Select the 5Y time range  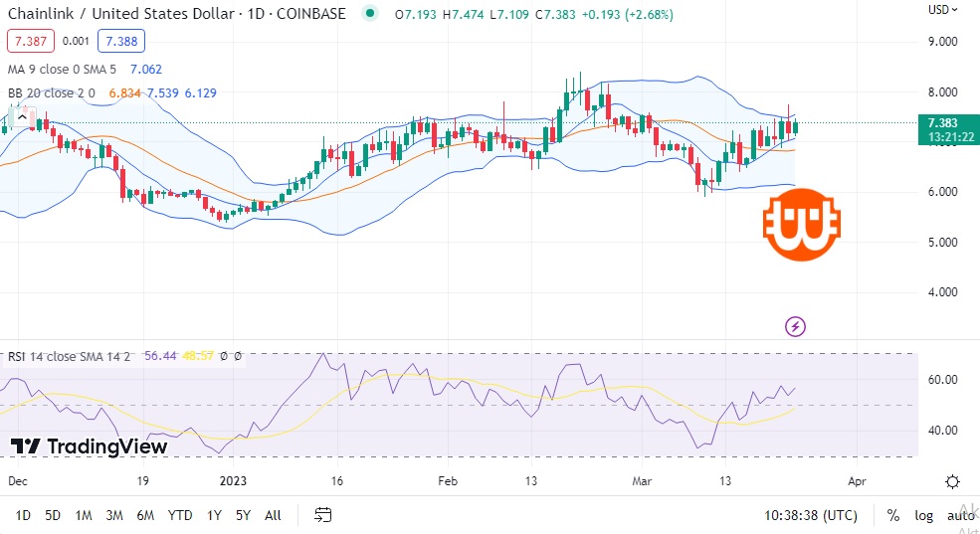click(x=243, y=515)
